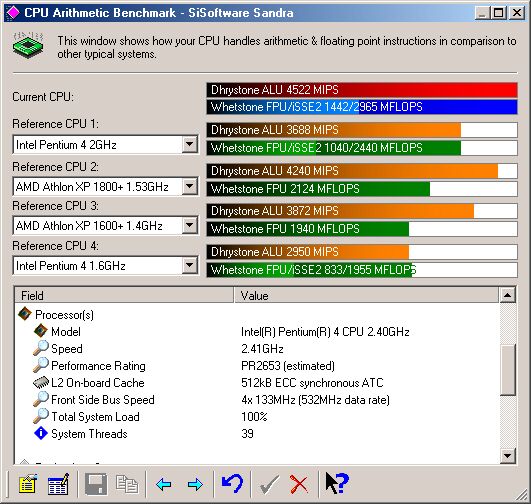Open Reference CPU 3 dropdown arrow
531x504 pixels.
point(190,226)
